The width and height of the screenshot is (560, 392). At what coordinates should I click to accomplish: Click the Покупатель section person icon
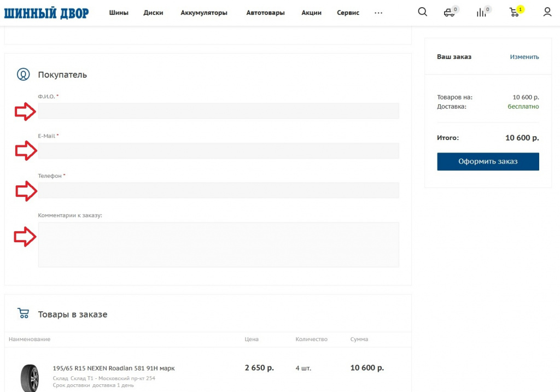pos(23,74)
